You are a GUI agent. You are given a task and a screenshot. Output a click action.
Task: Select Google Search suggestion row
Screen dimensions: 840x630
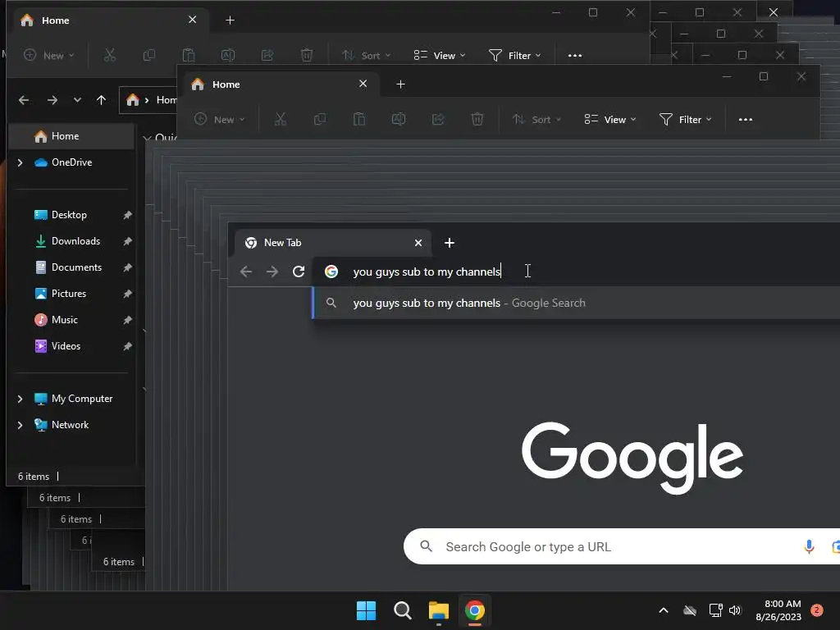click(576, 304)
